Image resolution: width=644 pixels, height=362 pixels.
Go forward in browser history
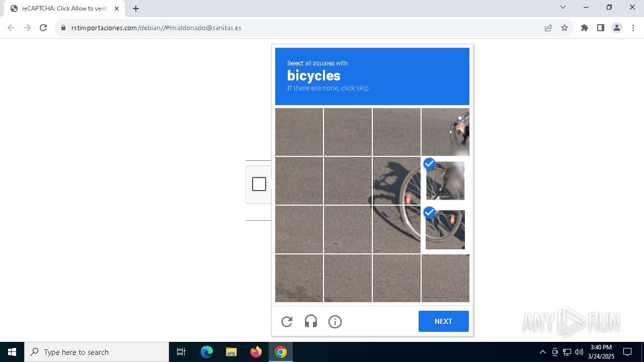pos(27,28)
